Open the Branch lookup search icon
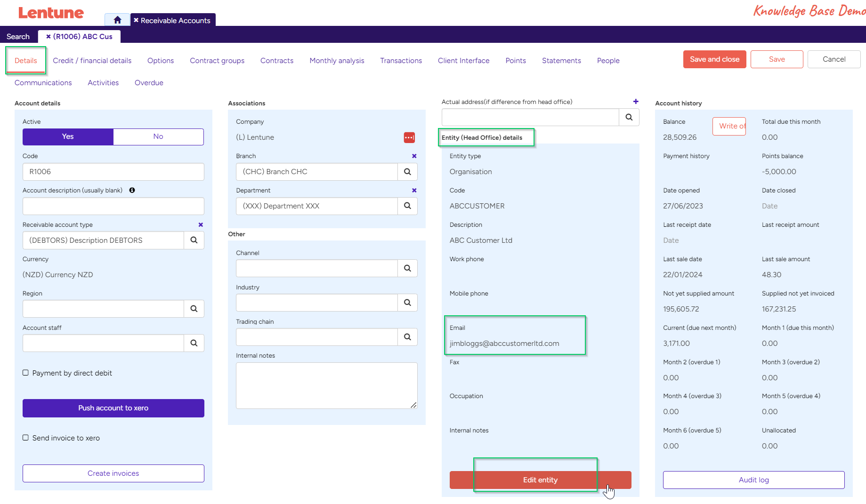866x504 pixels. pos(407,172)
